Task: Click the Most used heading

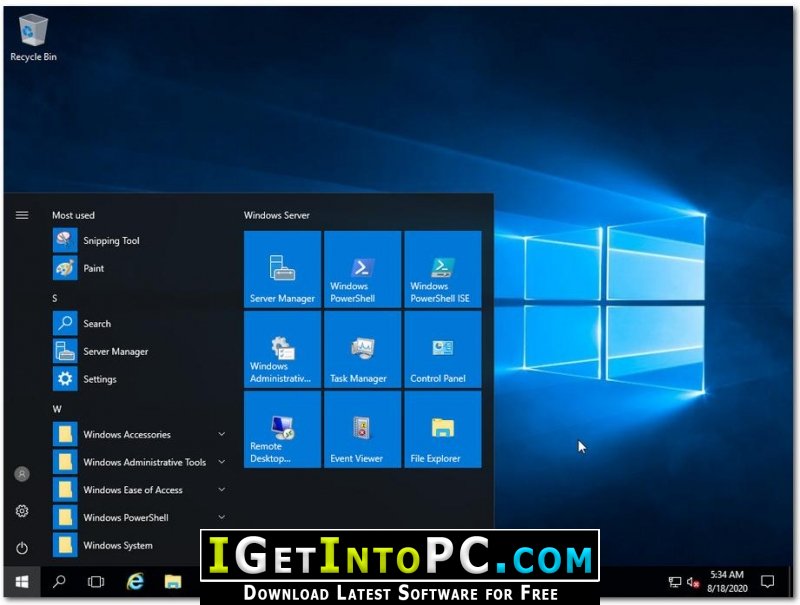Action: point(73,215)
